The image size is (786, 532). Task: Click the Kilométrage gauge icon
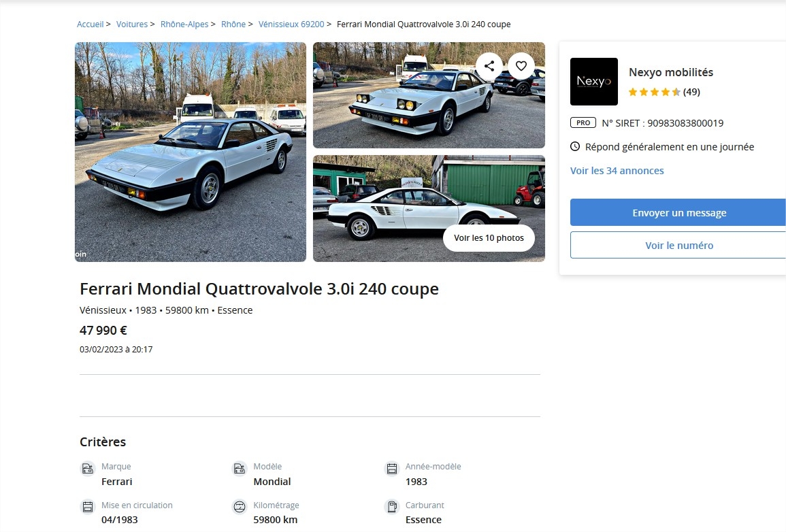click(x=240, y=507)
